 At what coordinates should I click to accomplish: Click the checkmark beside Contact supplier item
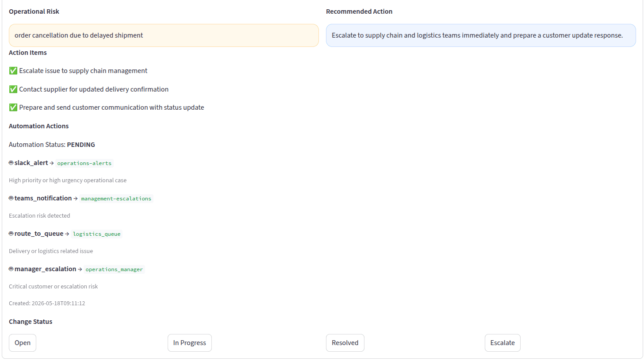13,89
